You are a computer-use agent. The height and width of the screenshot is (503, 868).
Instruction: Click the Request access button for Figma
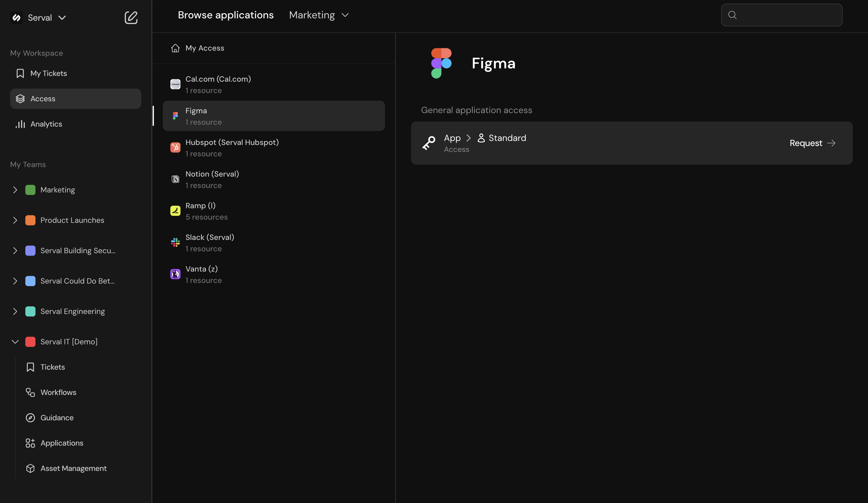coord(812,143)
